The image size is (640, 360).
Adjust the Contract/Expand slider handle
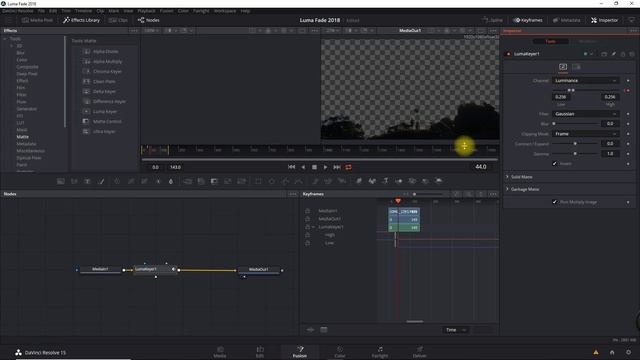click(575, 144)
